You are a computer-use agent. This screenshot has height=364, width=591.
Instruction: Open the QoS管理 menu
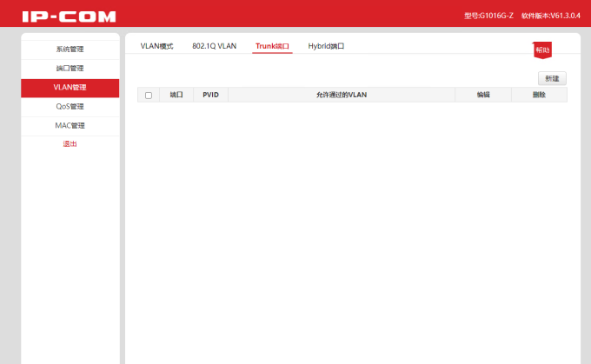70,107
